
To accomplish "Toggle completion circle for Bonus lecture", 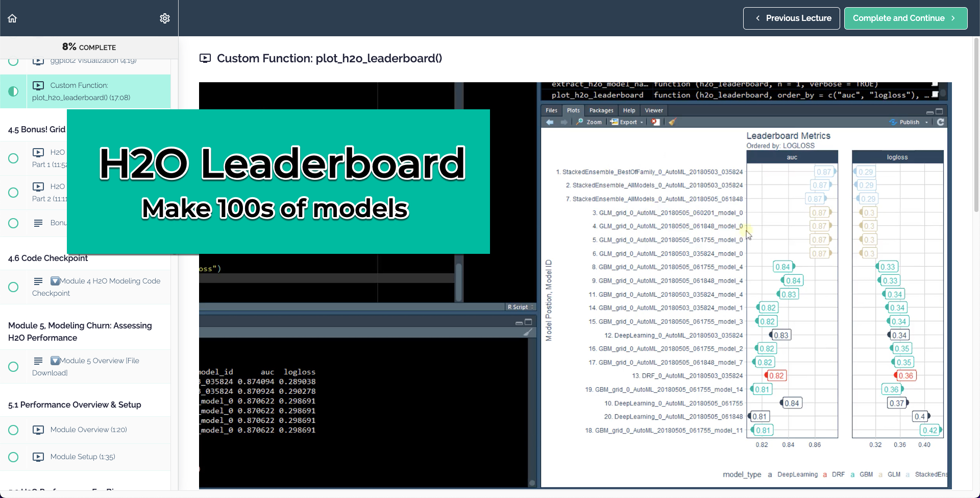I will click(x=13, y=223).
